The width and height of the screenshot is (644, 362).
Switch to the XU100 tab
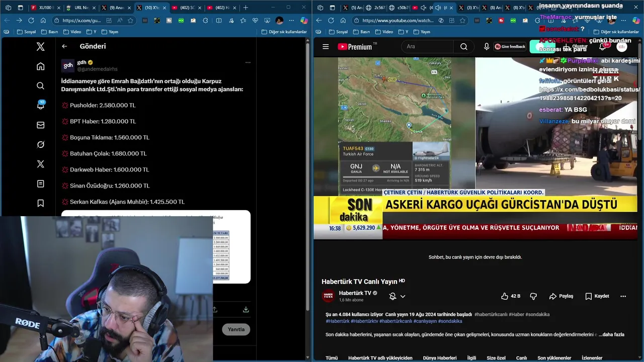pyautogui.click(x=45, y=8)
